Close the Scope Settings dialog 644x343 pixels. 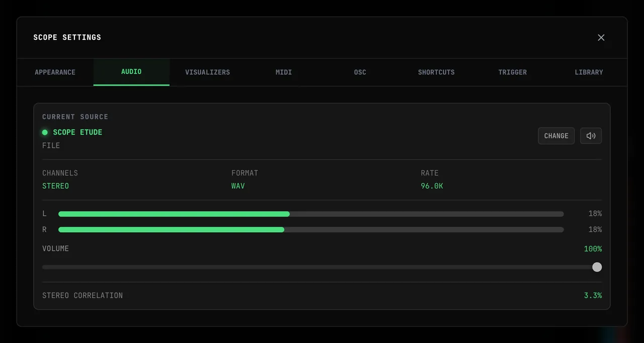point(601,38)
